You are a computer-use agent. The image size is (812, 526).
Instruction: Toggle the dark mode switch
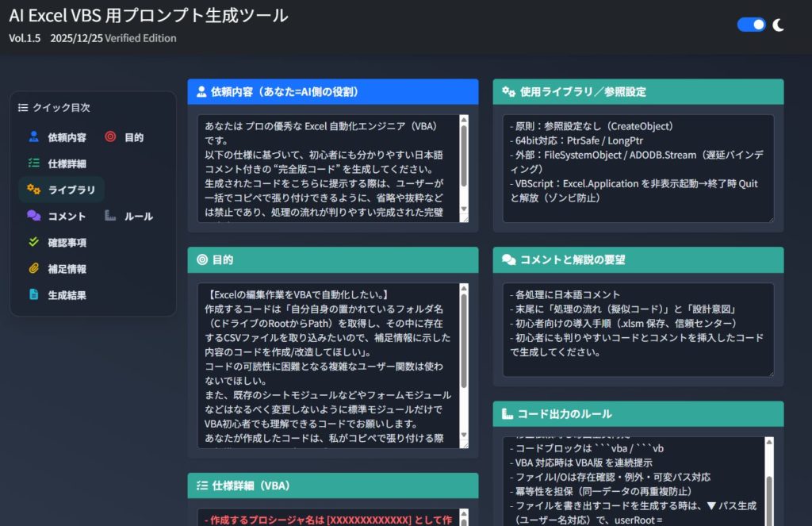[x=751, y=25]
